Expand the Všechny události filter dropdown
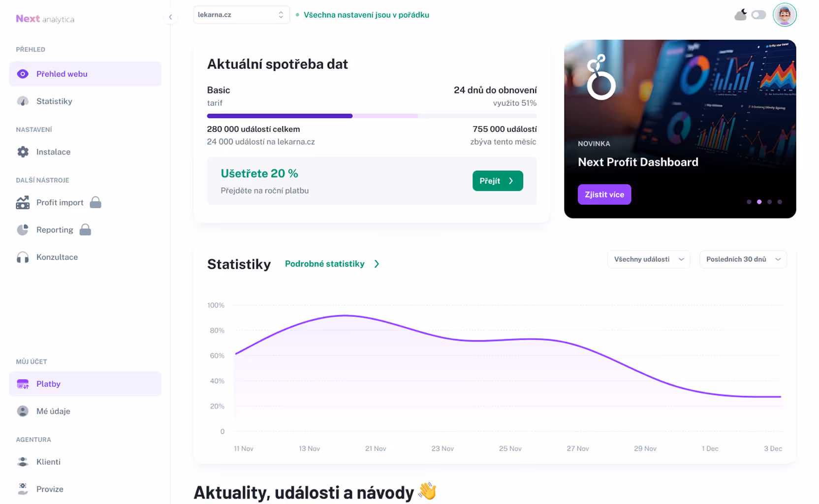Image resolution: width=819 pixels, height=504 pixels. point(648,259)
